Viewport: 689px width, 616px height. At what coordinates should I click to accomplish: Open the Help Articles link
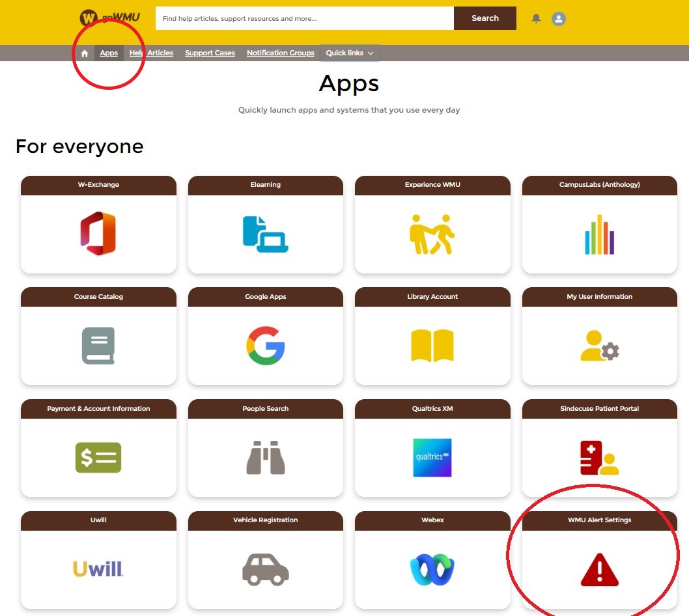tap(151, 53)
